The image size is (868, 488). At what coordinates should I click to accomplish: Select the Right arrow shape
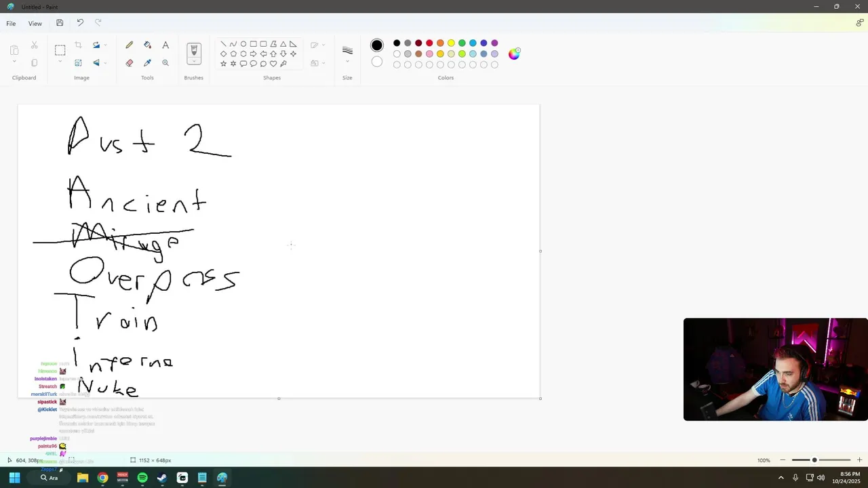pos(254,54)
